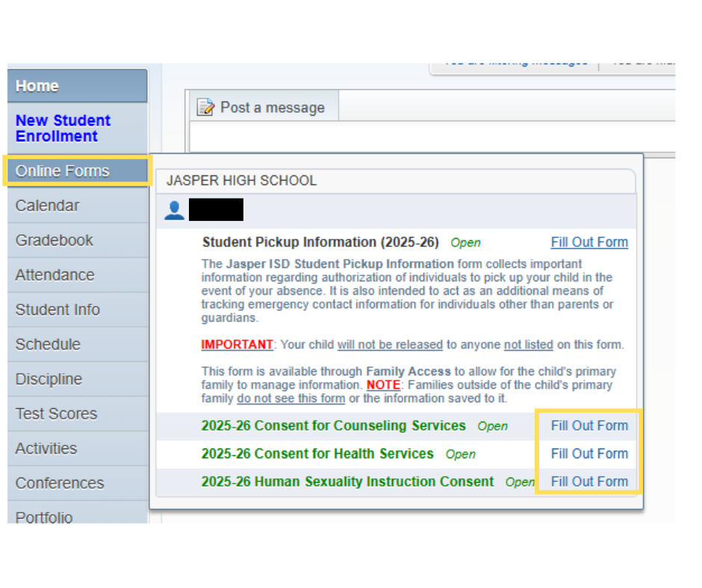Click the red NOTE label
The width and height of the screenshot is (702, 588).
click(383, 385)
